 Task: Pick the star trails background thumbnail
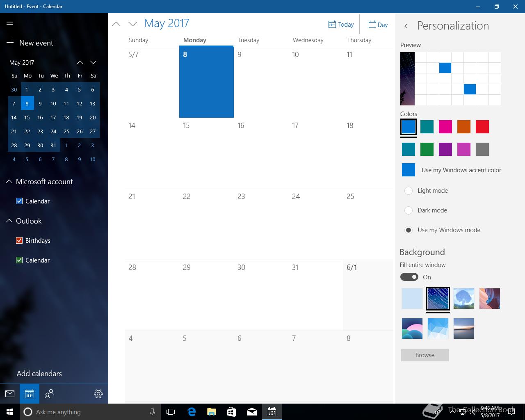(438, 299)
